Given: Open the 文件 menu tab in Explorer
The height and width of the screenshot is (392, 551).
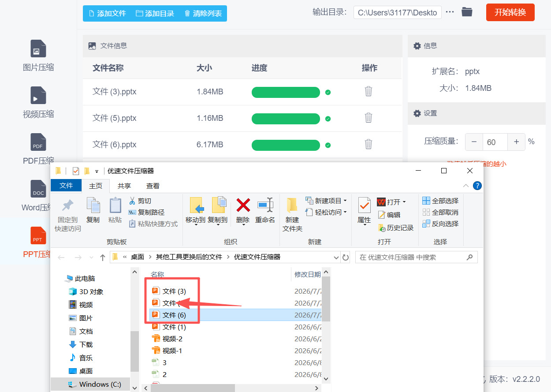Looking at the screenshot, I should (x=66, y=186).
